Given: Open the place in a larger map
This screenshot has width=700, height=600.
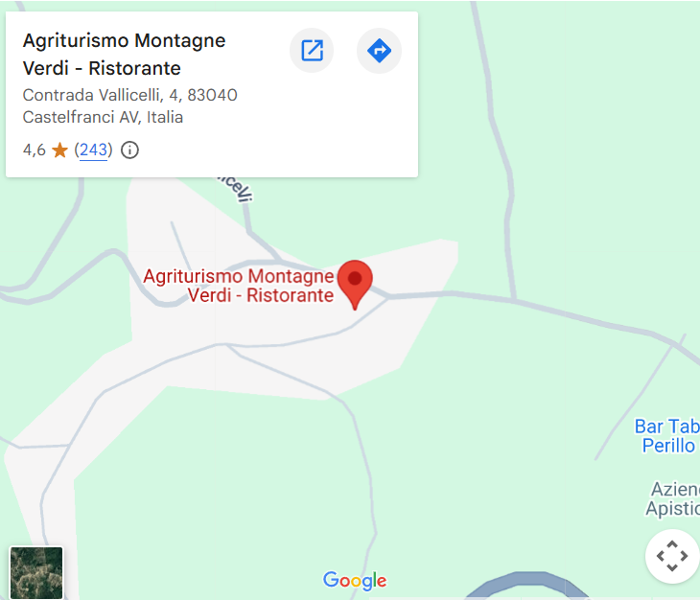Looking at the screenshot, I should click(x=312, y=51).
